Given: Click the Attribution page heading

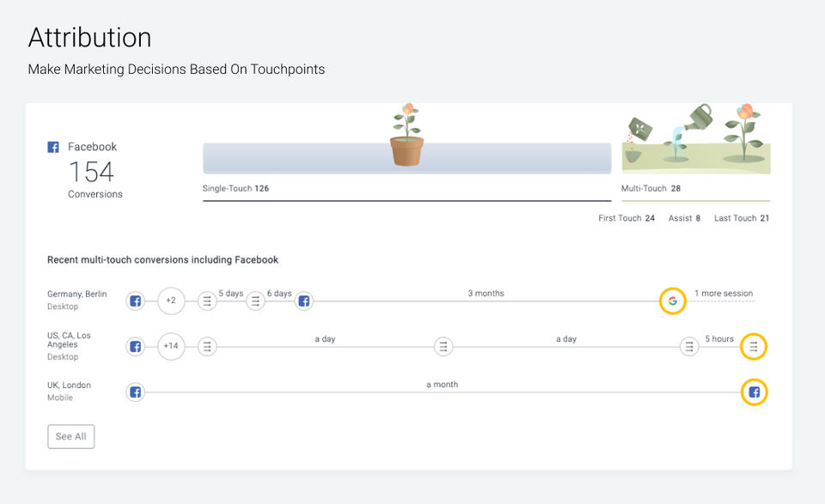Looking at the screenshot, I should coord(90,38).
